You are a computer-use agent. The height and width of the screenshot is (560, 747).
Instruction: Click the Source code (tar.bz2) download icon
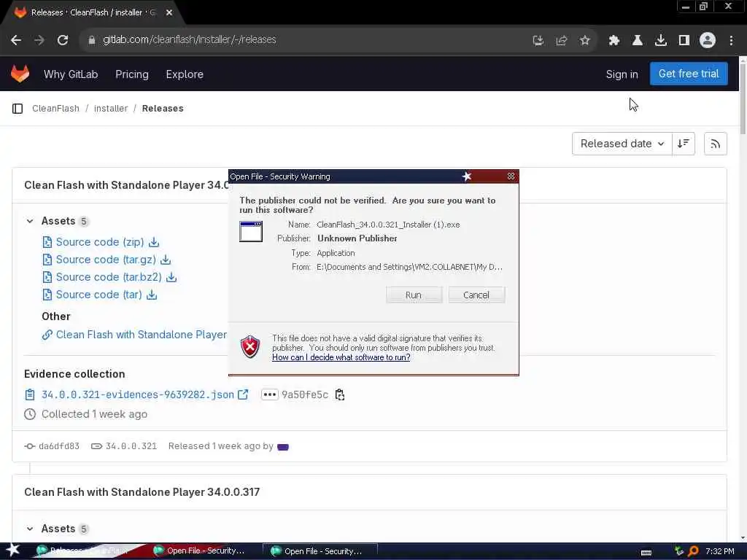[x=171, y=277]
